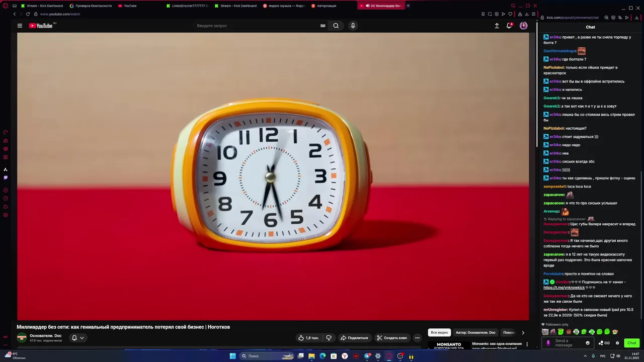Open Kick chat settings gear
The height and width of the screenshot is (362, 644).
point(617,343)
